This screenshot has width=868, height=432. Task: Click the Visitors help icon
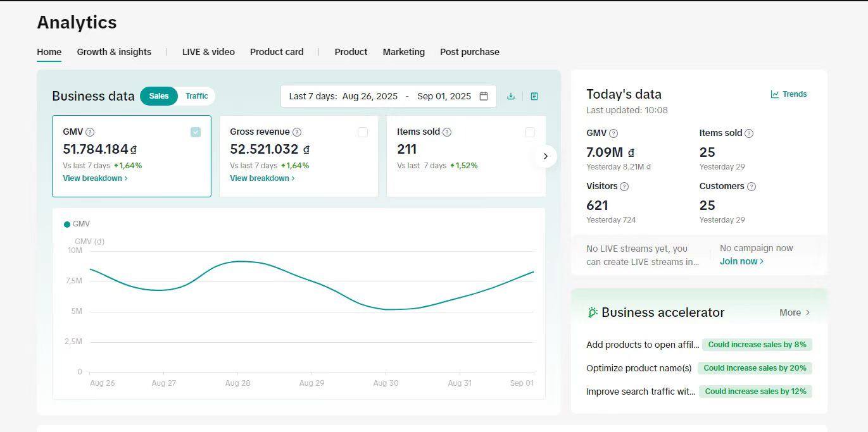tap(624, 187)
